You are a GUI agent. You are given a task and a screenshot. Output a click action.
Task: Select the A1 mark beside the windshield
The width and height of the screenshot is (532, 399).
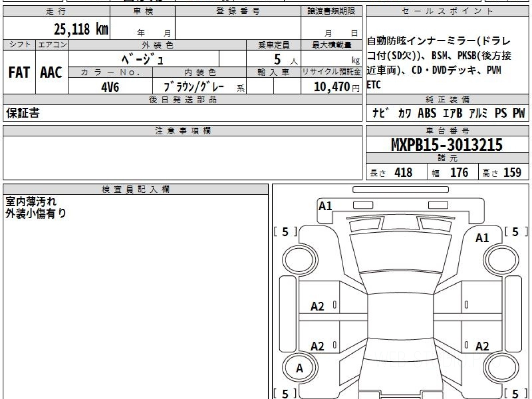click(482, 238)
